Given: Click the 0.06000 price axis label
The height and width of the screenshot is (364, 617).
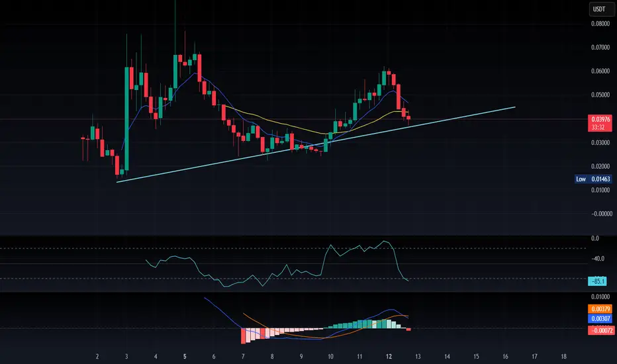Looking at the screenshot, I should (600, 71).
